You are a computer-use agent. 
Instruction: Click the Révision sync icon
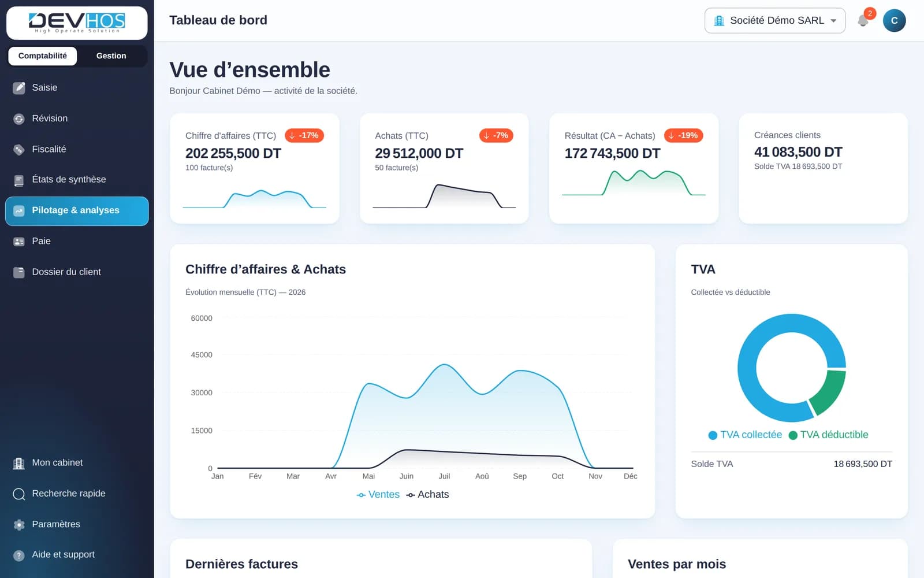pos(19,118)
